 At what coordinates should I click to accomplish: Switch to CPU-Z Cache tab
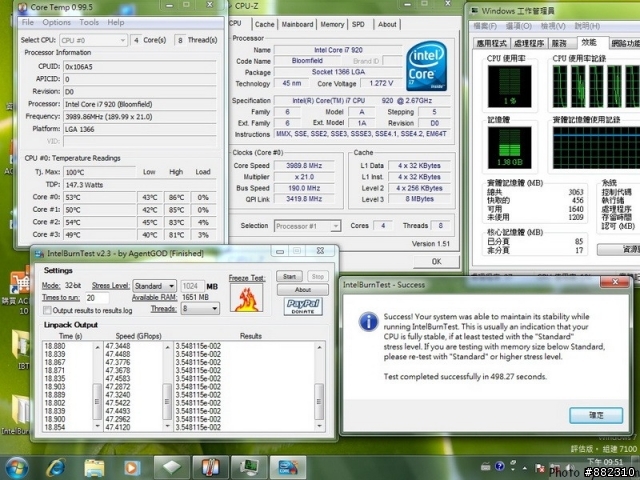264,24
